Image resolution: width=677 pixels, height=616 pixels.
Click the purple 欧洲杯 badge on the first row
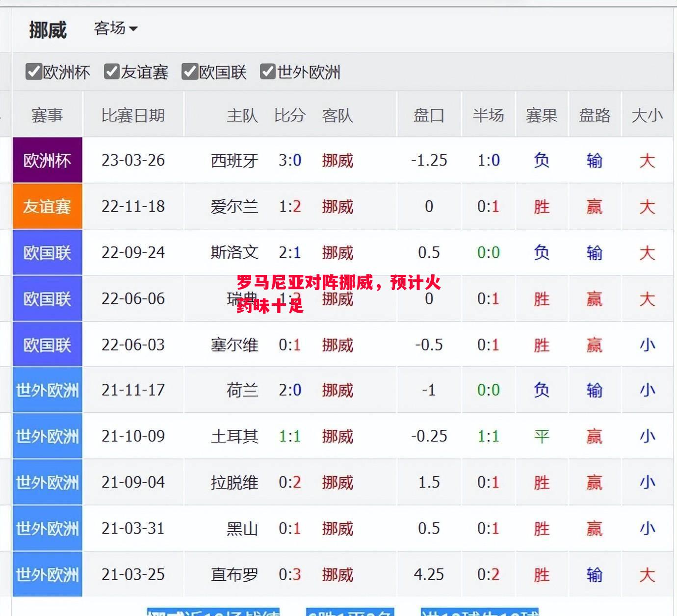(47, 160)
